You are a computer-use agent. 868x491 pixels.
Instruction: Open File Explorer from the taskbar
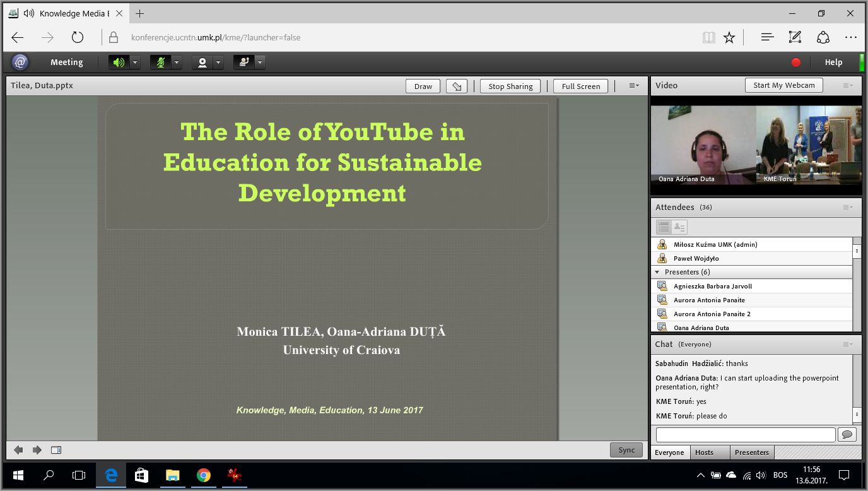point(173,475)
